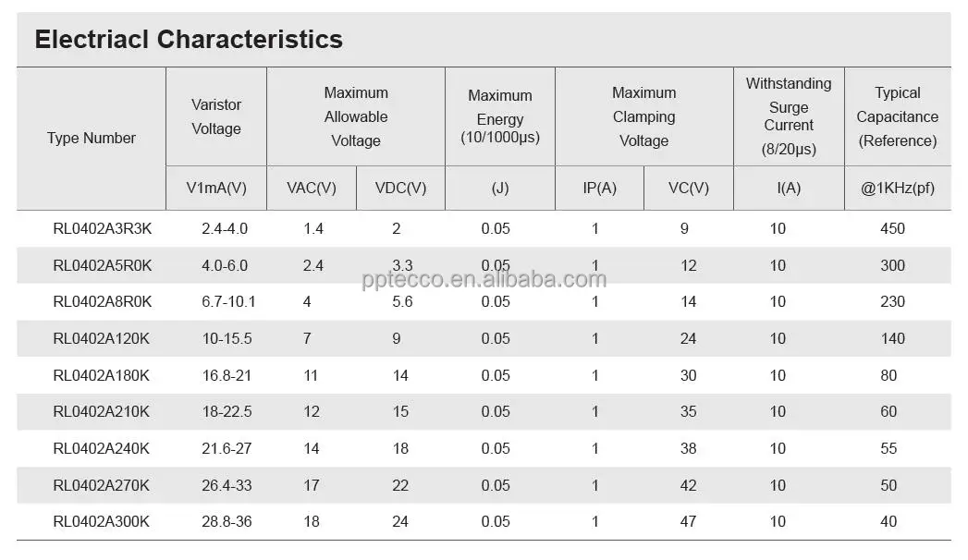Click the Withstanding Surge Current header
Viewport: 968px width, 560px height.
(789, 116)
